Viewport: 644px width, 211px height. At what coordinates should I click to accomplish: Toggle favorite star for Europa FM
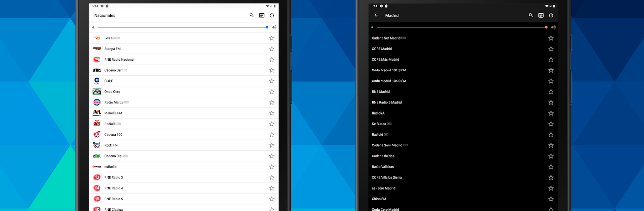(x=272, y=49)
